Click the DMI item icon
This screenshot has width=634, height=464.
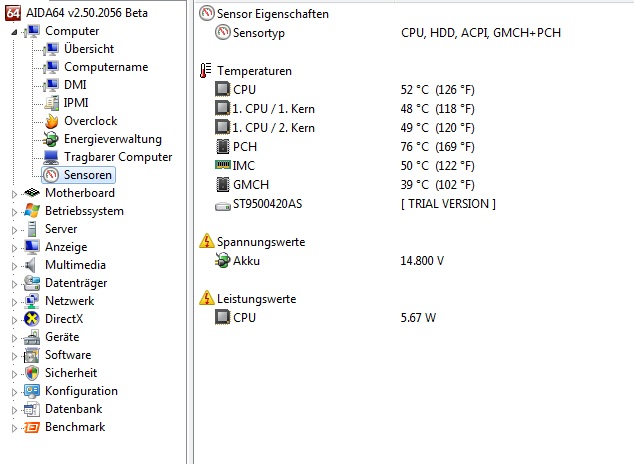[x=51, y=85]
